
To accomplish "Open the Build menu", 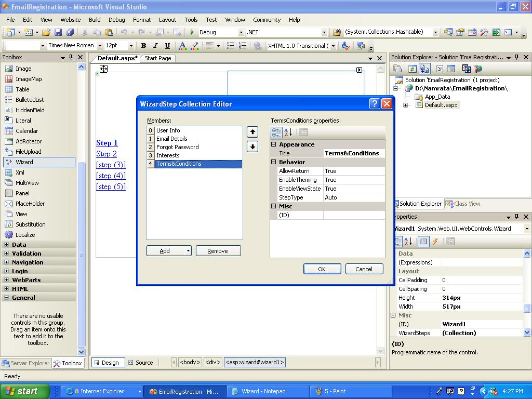I will (95, 20).
